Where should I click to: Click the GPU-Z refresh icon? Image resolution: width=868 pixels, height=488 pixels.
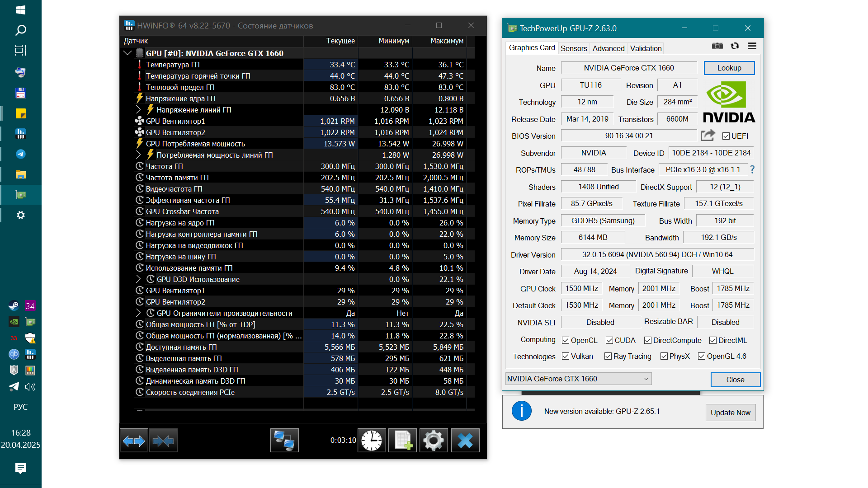point(735,46)
